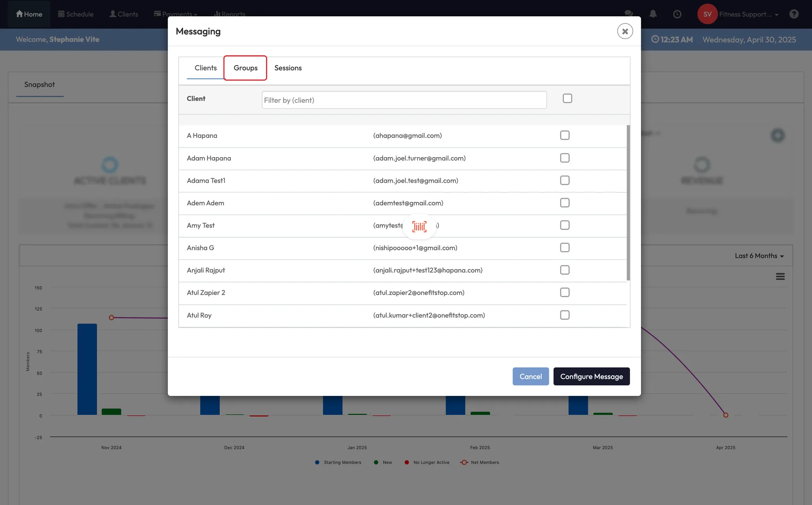
Task: Switch to the Sessions tab
Action: (288, 68)
